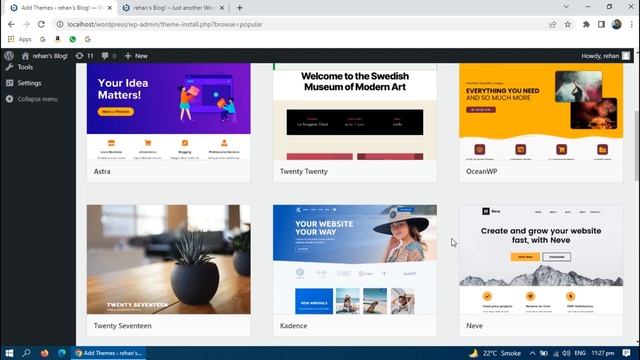Close the Add Themes browser tab
This screenshot has width=640, height=360.
click(x=109, y=8)
